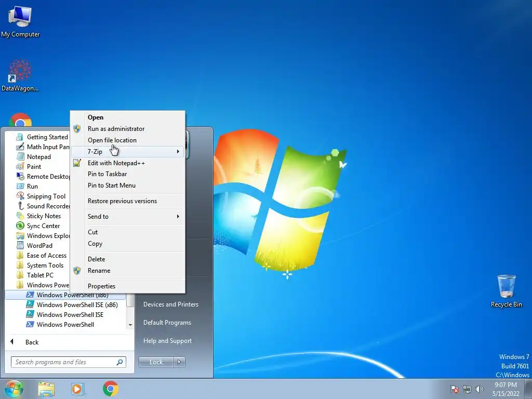Click the Notepad++ icon in context menu
This screenshot has height=399, width=532.
click(77, 163)
